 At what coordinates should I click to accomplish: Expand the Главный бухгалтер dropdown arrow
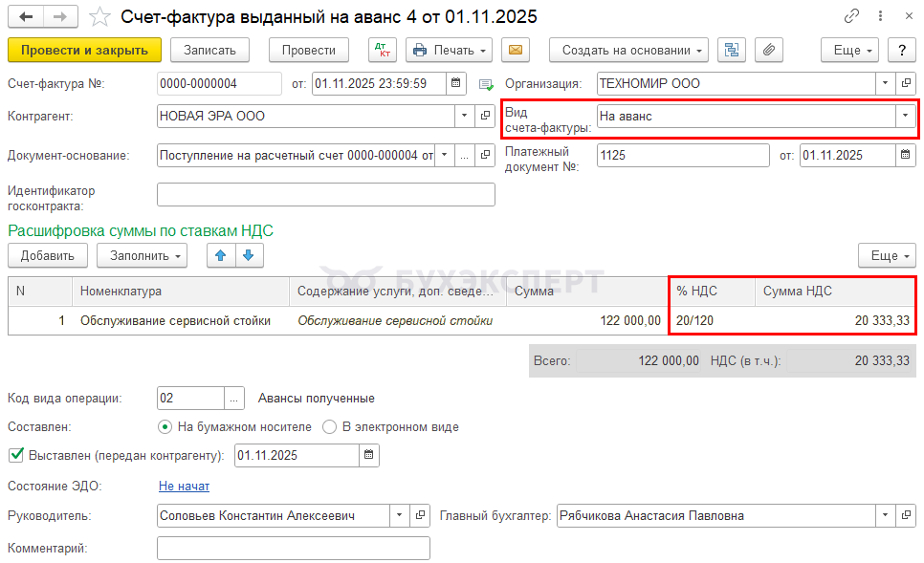885,515
